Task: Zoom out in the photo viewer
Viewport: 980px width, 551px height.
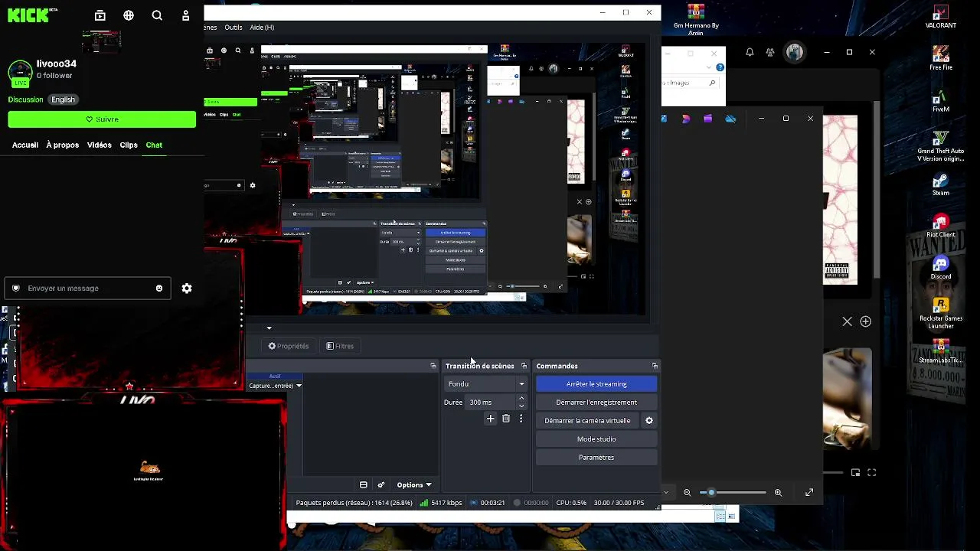Action: (688, 493)
